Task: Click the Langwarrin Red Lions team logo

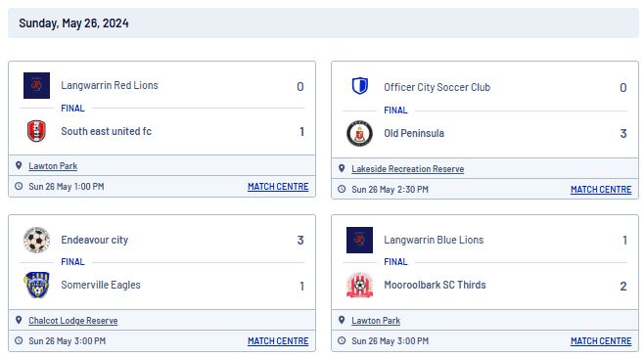Action: [x=36, y=85]
